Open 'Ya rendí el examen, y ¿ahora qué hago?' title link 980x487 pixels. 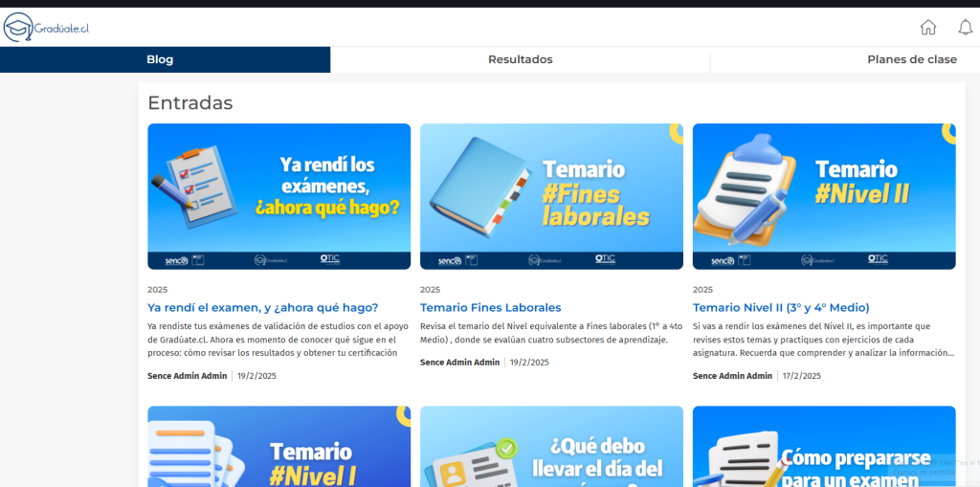pos(262,307)
